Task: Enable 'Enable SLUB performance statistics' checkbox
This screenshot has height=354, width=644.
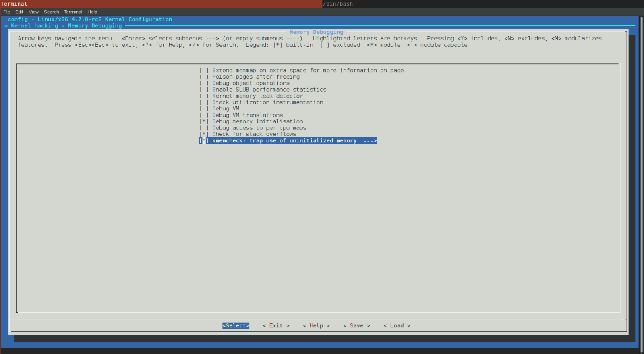Action: pyautogui.click(x=204, y=90)
